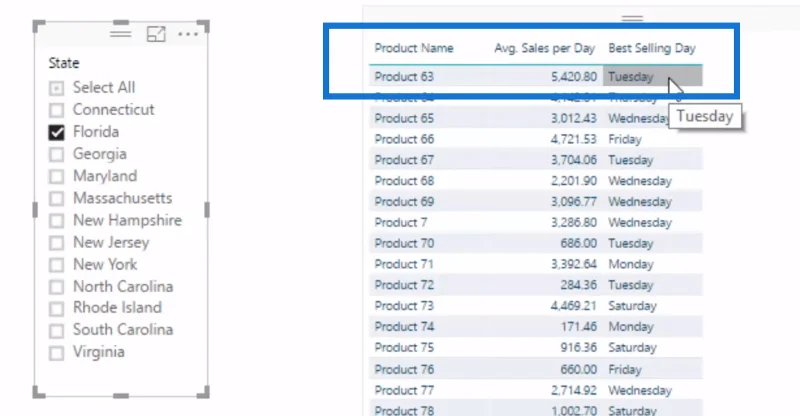800x416 pixels.
Task: Tick the Virginia checkbox
Action: click(x=57, y=353)
